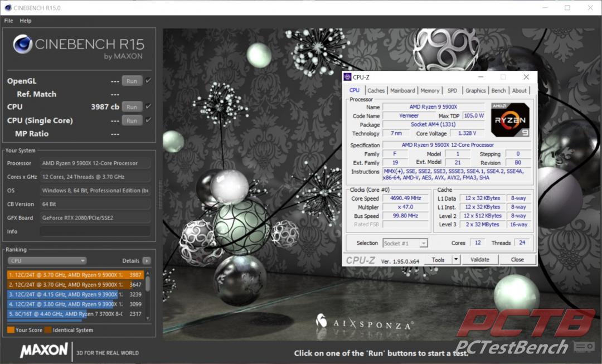Click the Cores count value 12 in CPU-Z

[x=478, y=242]
